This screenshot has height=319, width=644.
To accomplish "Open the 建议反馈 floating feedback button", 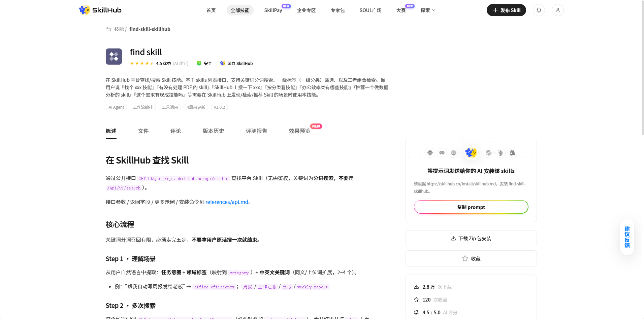I will [x=627, y=237].
